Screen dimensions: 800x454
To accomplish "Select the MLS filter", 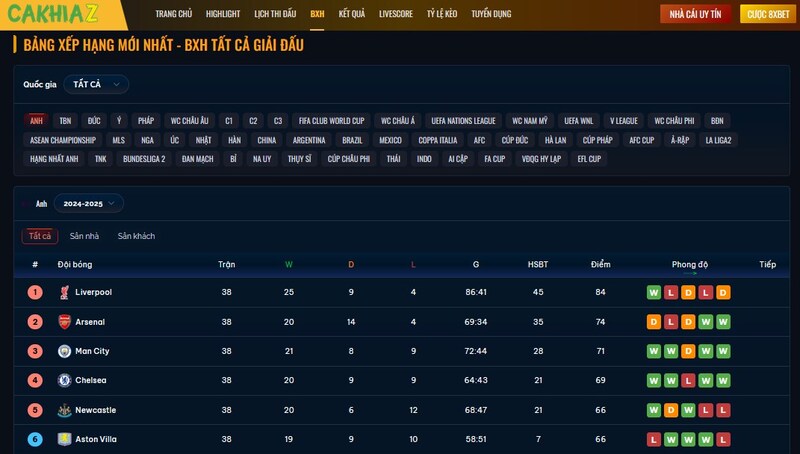I will [118, 140].
